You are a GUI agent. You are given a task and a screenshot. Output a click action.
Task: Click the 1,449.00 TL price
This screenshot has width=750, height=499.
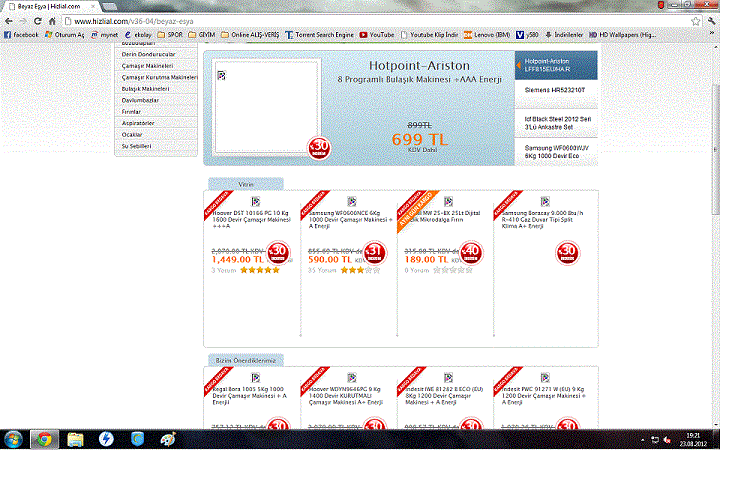point(238,259)
